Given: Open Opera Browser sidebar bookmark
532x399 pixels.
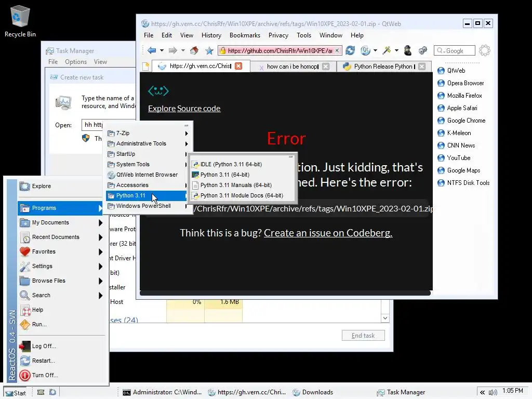Looking at the screenshot, I should pos(460,83).
